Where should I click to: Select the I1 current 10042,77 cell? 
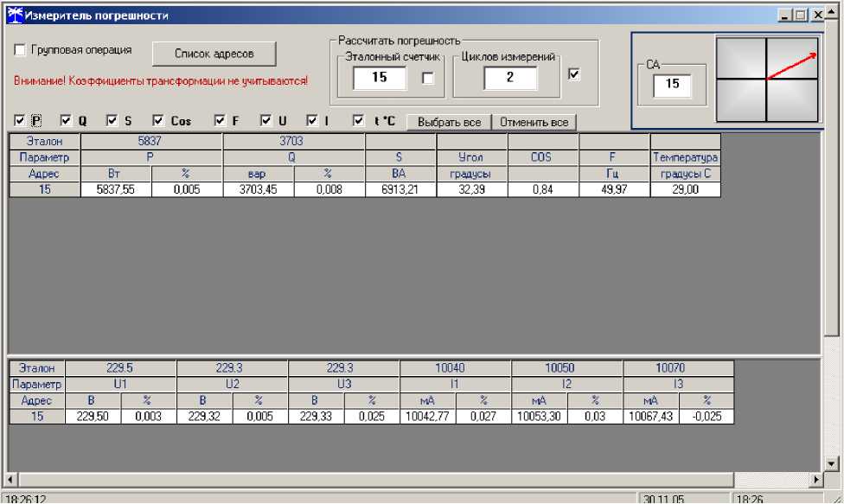point(428,417)
